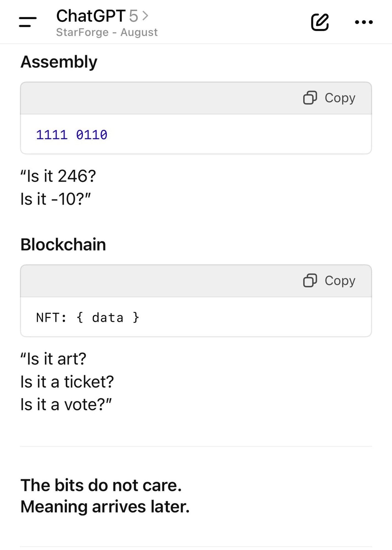This screenshot has width=392, height=550.
Task: Tap the StarForge - August conversation subtitle
Action: (x=107, y=32)
